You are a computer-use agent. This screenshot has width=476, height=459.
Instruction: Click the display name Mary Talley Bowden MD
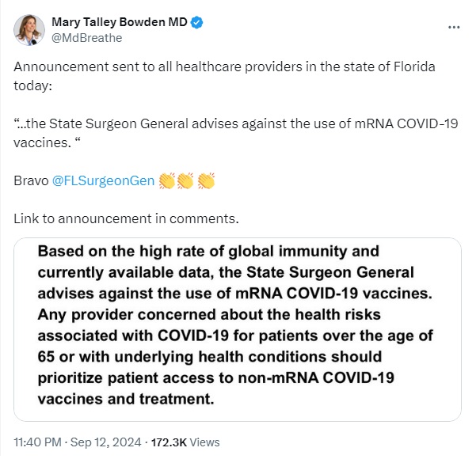[x=120, y=22]
